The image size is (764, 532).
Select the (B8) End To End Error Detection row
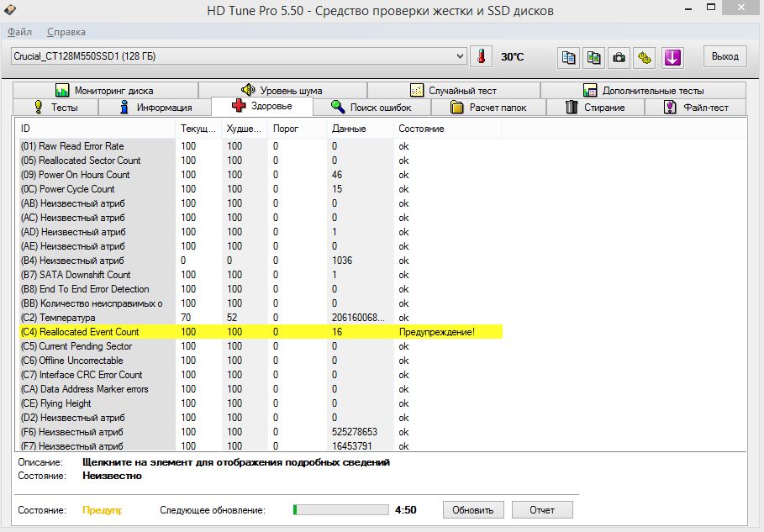259,289
